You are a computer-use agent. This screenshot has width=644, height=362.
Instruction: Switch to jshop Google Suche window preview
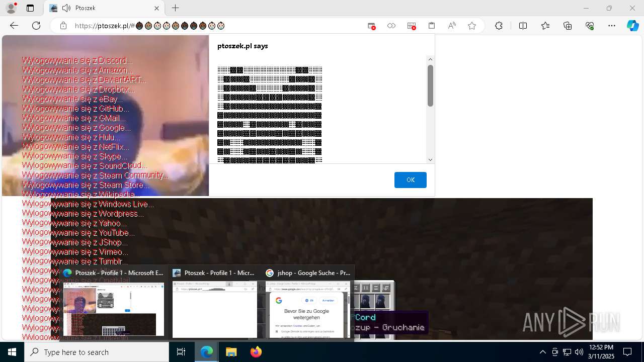pos(308,304)
